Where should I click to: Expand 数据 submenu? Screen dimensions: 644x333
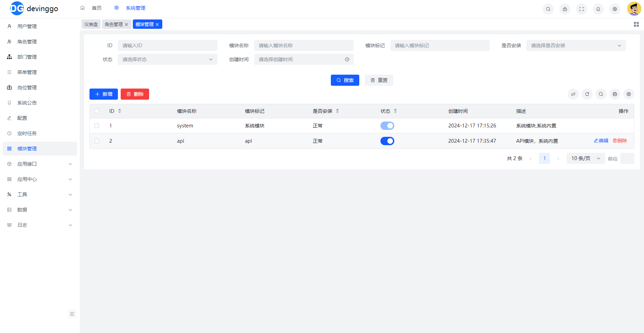40,210
